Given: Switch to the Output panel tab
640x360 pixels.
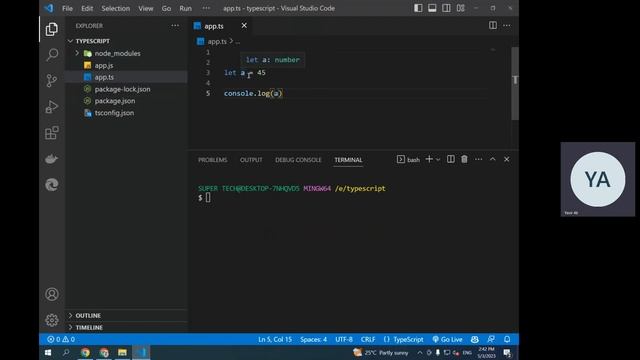Looking at the screenshot, I should 251,160.
